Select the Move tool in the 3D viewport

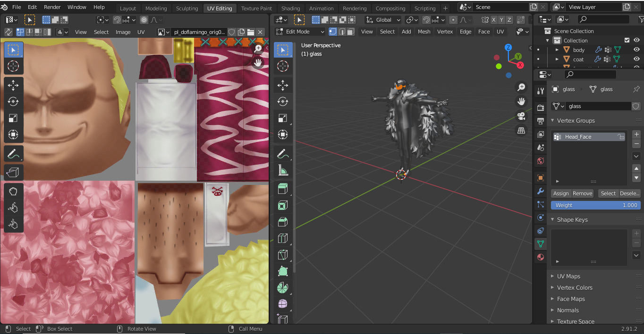282,85
